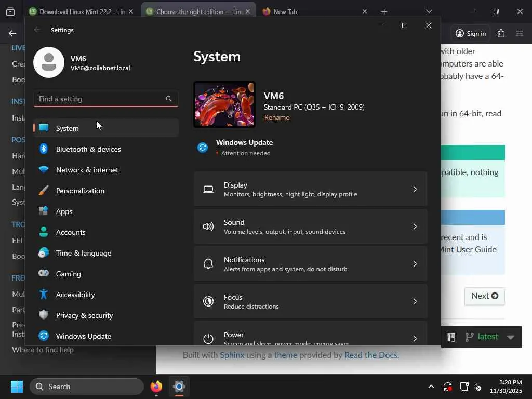Click the Read the Docs book icon
532x399 pixels.
[x=451, y=337]
